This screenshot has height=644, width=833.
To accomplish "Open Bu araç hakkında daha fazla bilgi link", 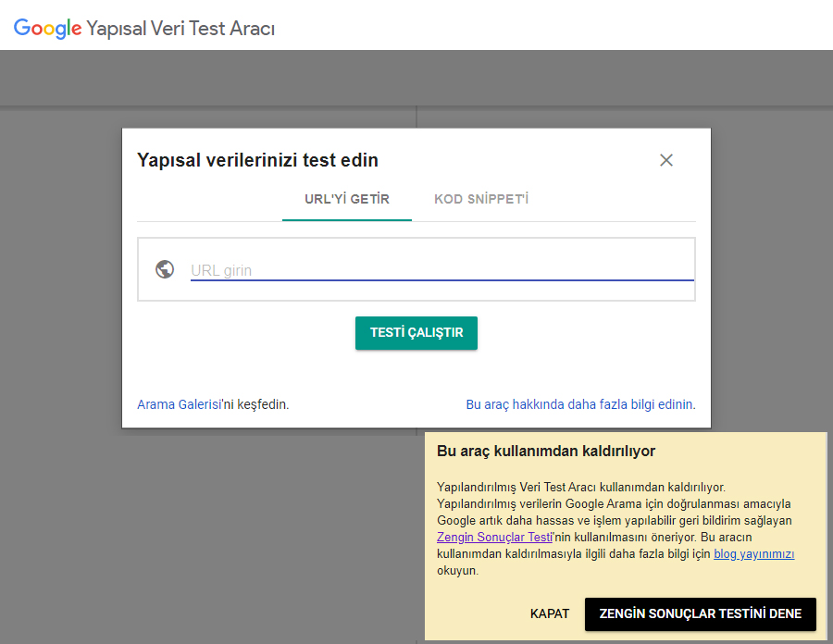I will [x=580, y=404].
